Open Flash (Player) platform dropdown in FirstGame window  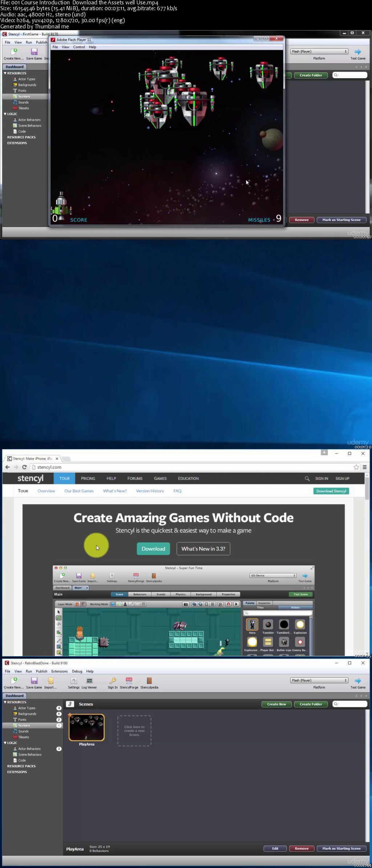pyautogui.click(x=319, y=51)
